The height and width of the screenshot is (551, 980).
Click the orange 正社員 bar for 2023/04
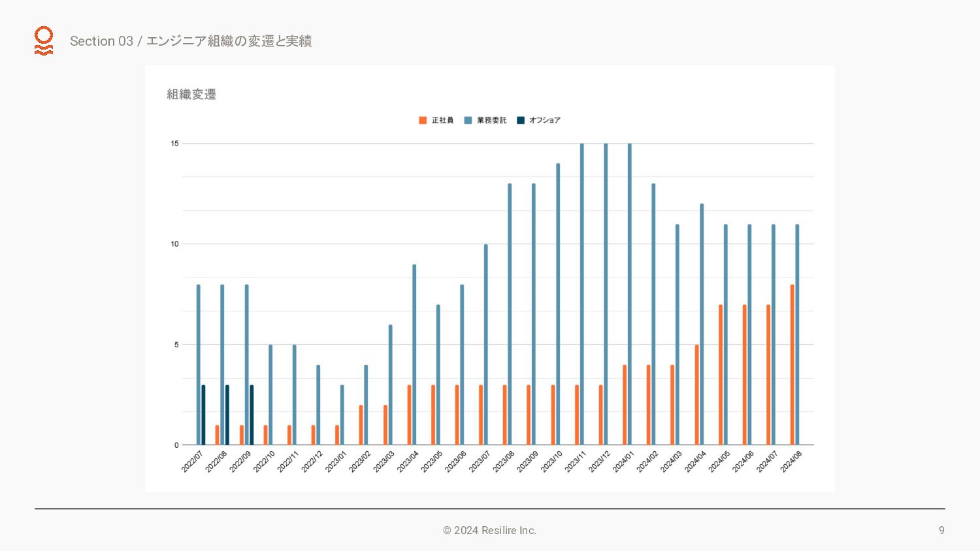[x=410, y=415]
